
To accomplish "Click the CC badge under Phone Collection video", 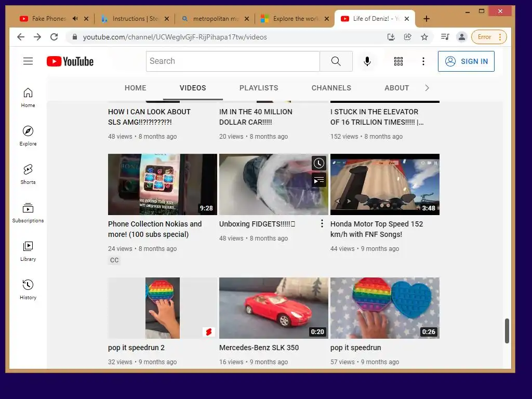I will click(x=114, y=260).
